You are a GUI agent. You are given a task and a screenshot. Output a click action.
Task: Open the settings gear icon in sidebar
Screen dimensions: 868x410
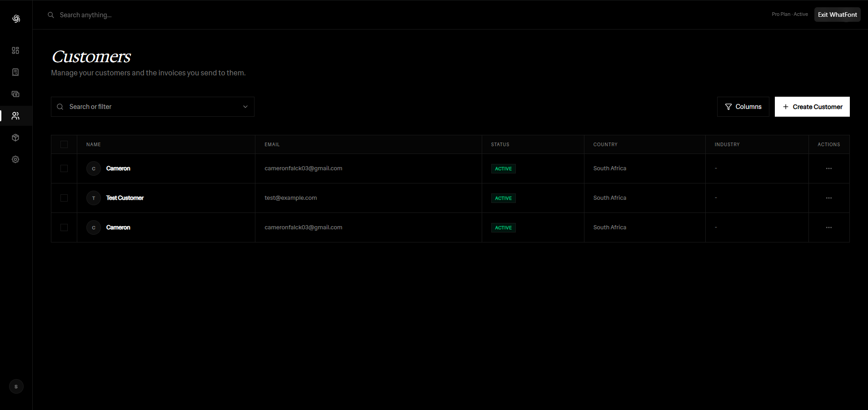15,159
